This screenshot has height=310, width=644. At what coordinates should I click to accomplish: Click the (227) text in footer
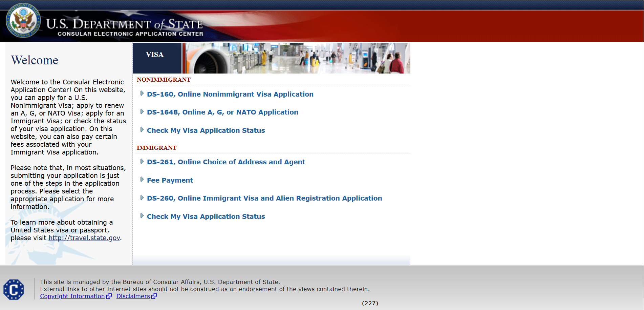click(370, 303)
